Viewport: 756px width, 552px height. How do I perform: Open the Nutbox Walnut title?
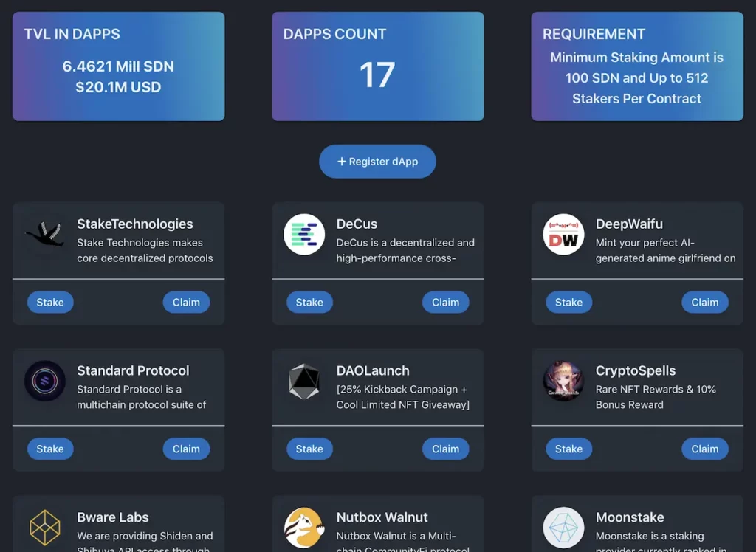click(382, 517)
